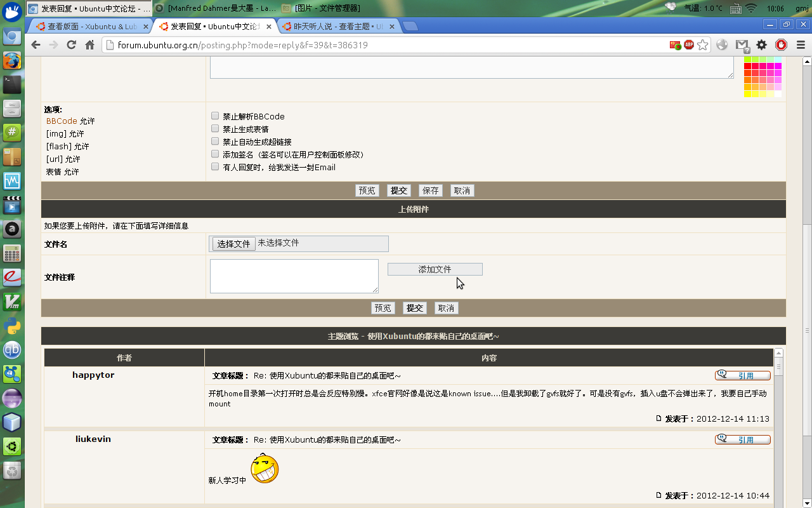Enable 添加签名 checkbox
Image resolution: width=812 pixels, height=508 pixels.
(x=215, y=154)
